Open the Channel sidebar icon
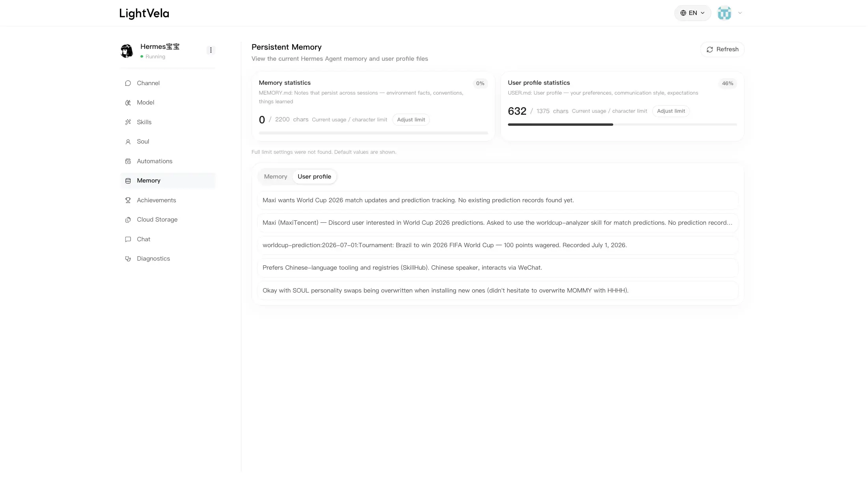This screenshot has height=479, width=868. (128, 83)
